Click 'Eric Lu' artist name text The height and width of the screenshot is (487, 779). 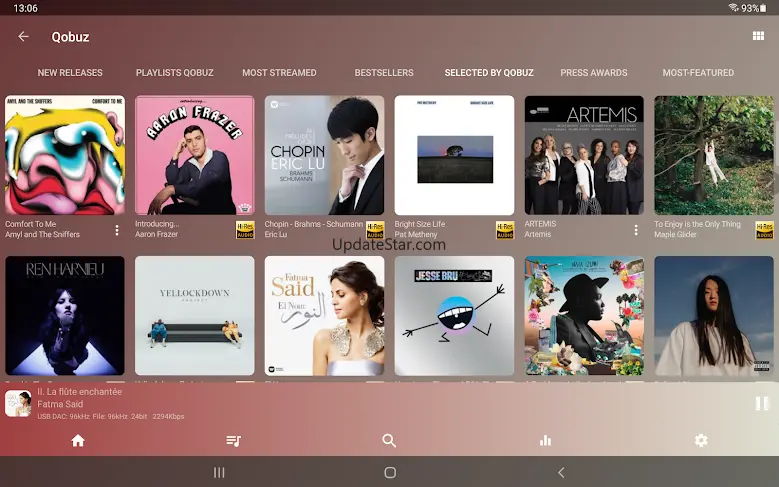pyautogui.click(x=276, y=235)
